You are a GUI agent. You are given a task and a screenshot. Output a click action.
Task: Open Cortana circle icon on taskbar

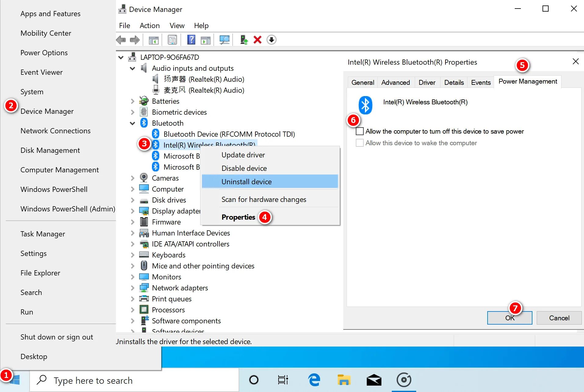coord(254,380)
